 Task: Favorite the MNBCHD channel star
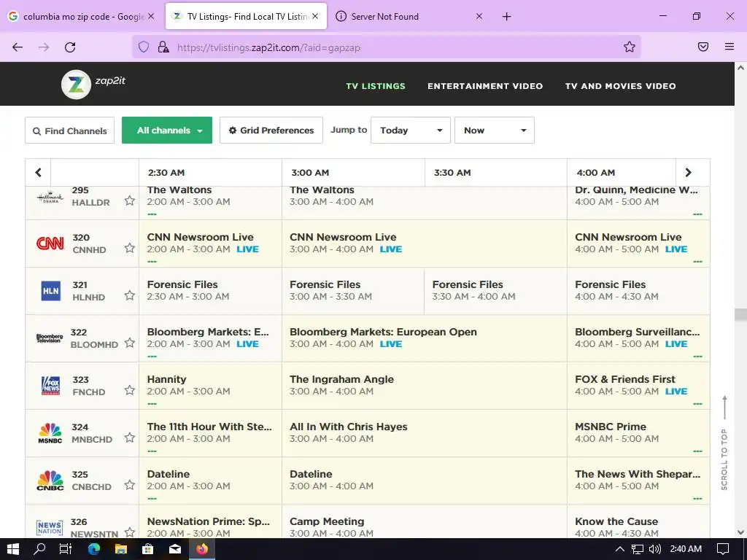[130, 437]
